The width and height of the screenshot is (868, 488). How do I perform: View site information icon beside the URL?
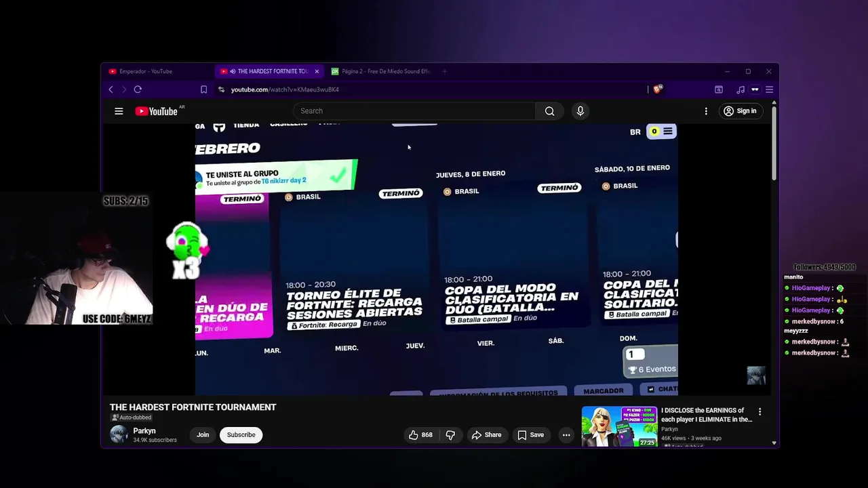(221, 89)
